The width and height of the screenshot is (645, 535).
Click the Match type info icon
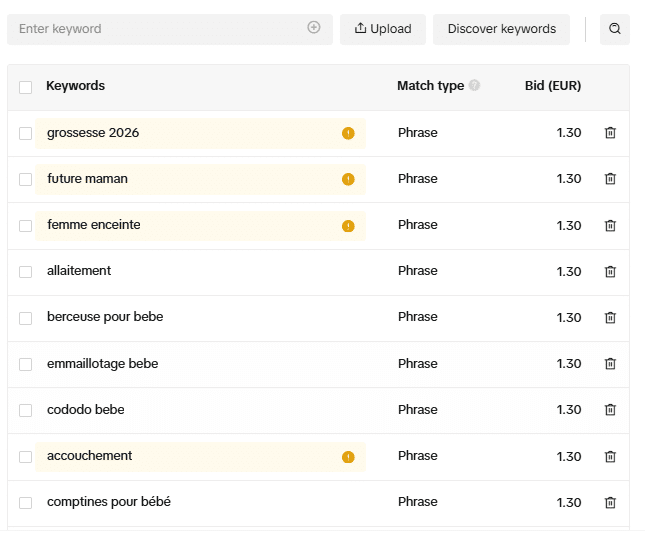click(474, 85)
